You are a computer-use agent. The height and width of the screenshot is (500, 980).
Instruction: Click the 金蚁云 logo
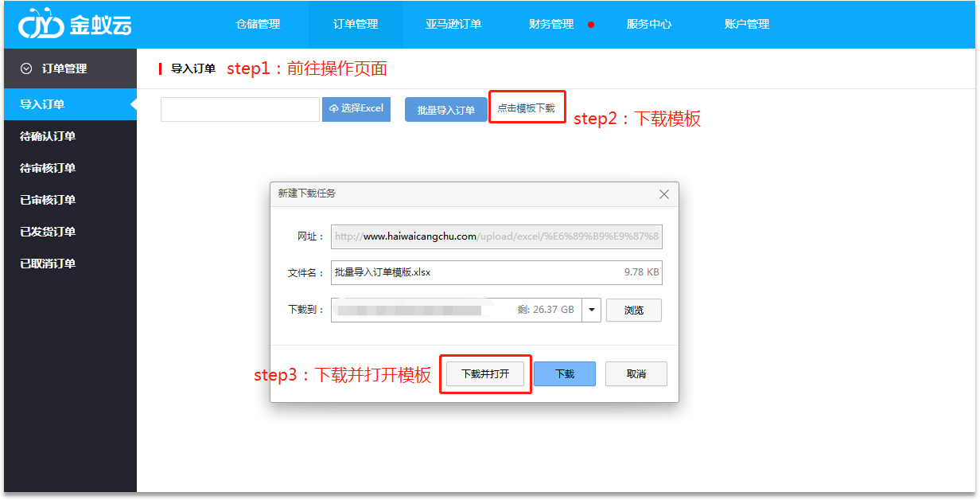[75, 25]
